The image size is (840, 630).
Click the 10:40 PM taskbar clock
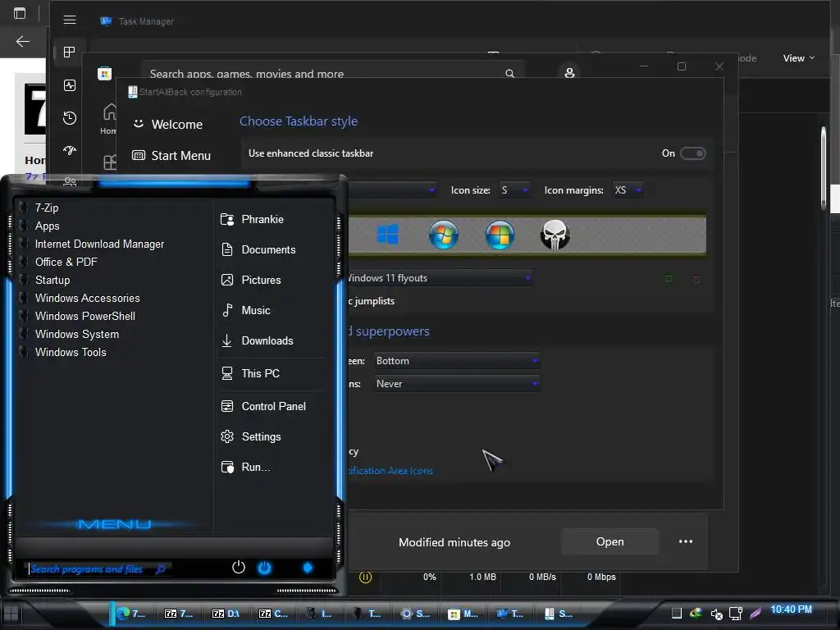click(792, 609)
